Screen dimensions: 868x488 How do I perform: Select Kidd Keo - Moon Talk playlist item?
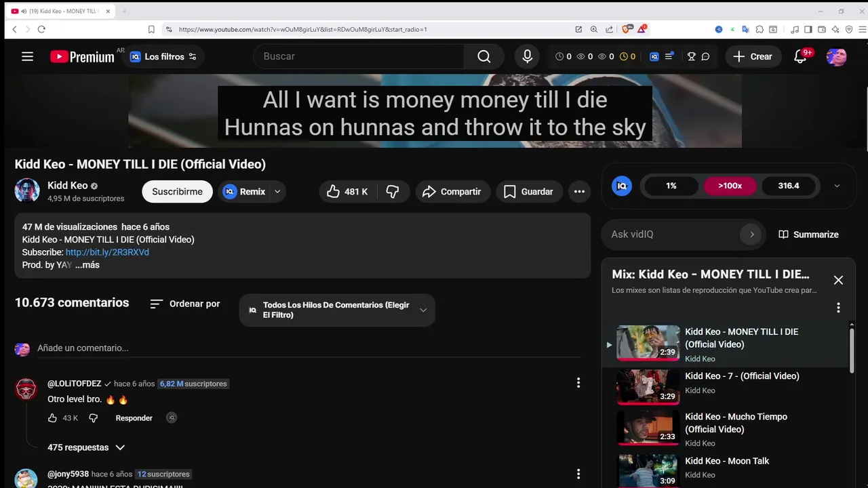[x=726, y=470]
